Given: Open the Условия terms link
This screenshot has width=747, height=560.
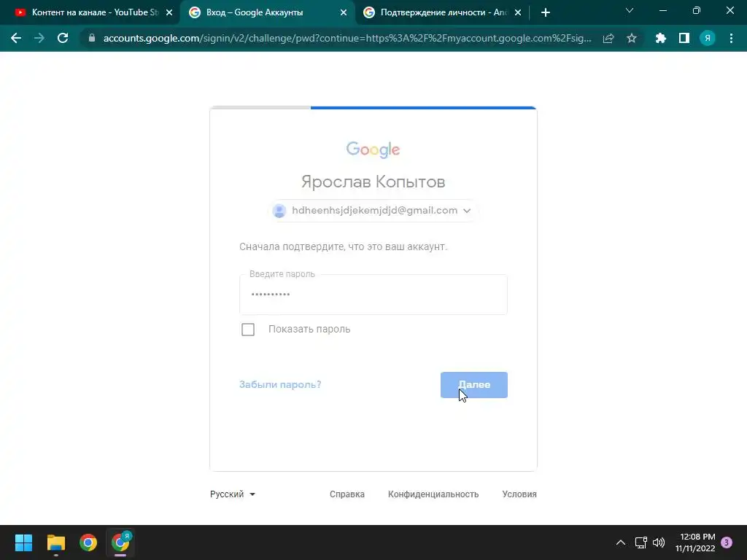Looking at the screenshot, I should (x=519, y=494).
